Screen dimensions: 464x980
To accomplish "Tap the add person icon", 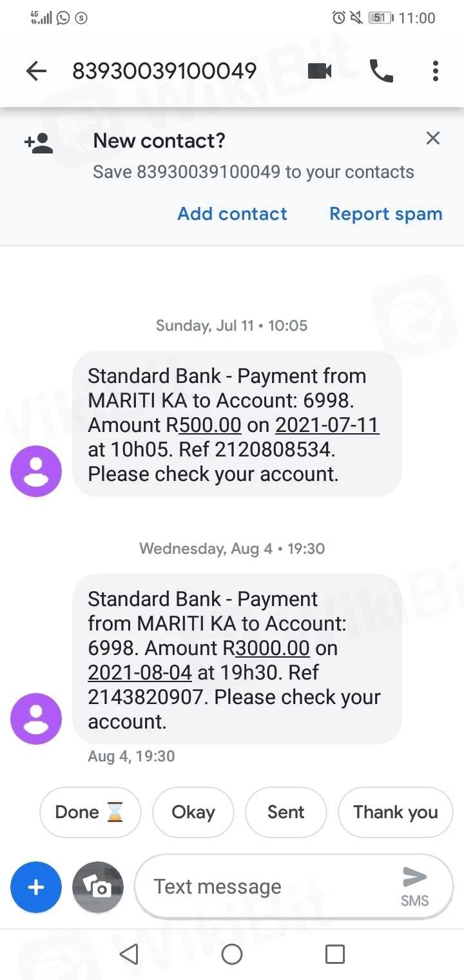I will tap(39, 143).
